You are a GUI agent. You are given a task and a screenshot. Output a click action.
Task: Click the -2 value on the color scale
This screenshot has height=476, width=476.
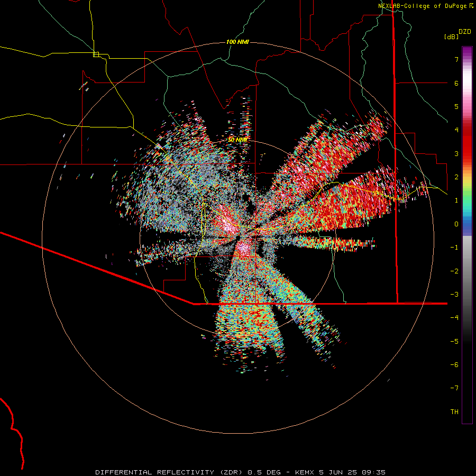(454, 271)
